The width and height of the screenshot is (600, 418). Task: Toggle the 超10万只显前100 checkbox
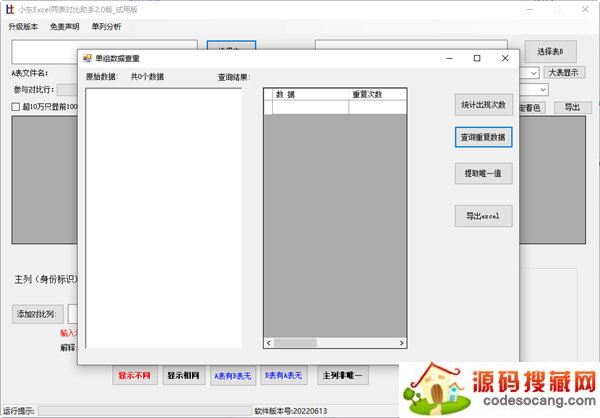pos(15,107)
